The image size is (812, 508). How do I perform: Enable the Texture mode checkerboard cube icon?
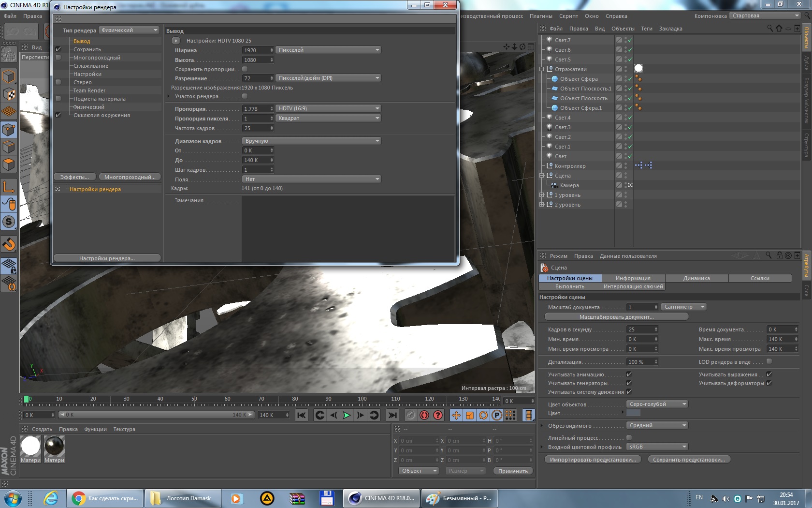point(9,94)
